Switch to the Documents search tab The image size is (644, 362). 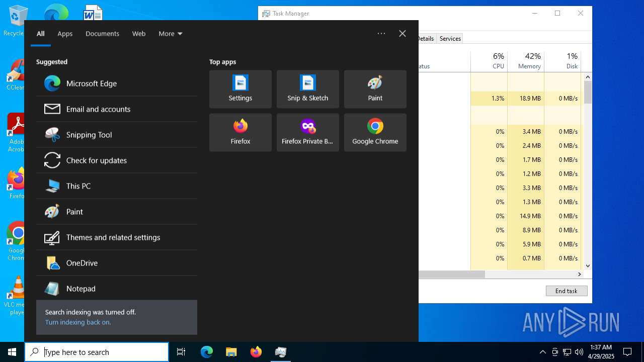coord(102,34)
